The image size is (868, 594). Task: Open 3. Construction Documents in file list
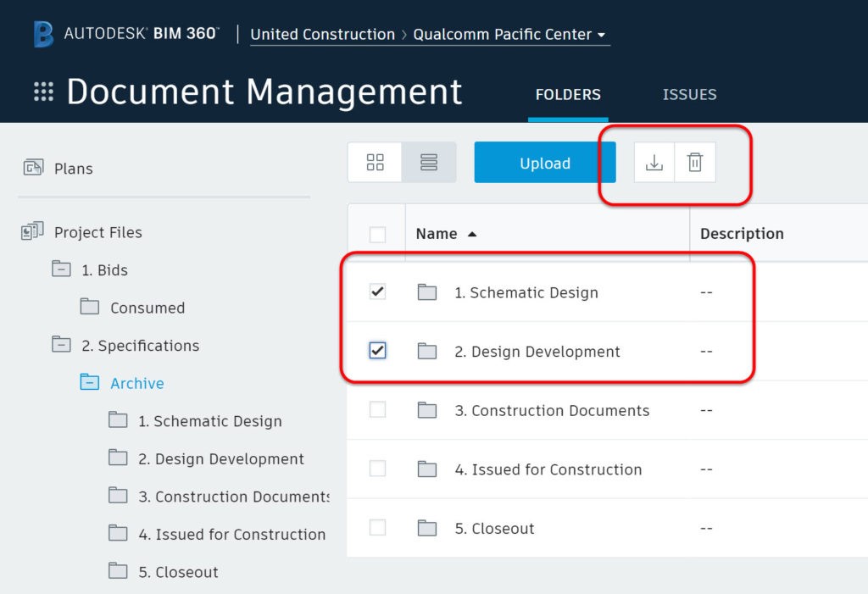coord(552,411)
